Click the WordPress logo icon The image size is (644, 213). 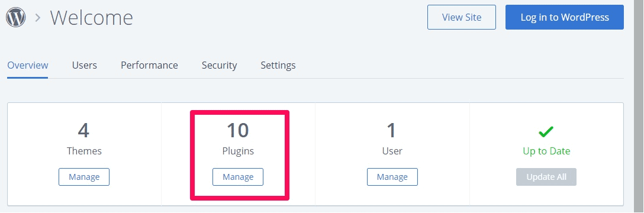(15, 17)
